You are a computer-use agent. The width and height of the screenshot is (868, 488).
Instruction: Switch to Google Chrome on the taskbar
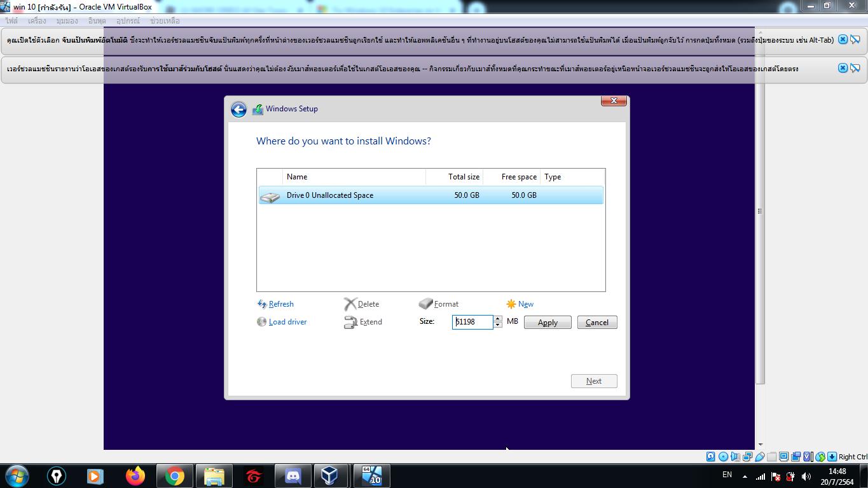coord(174,476)
